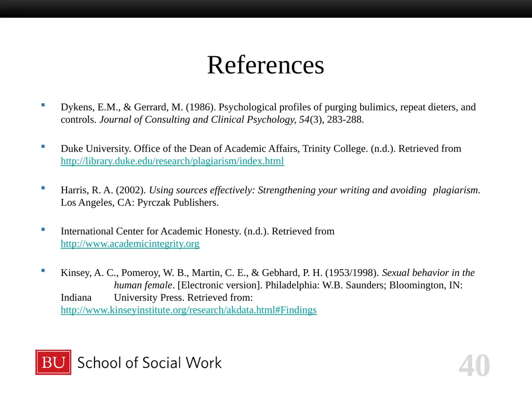Click the Los Angeles, CA: Pyrczak Publishers line

140,203
